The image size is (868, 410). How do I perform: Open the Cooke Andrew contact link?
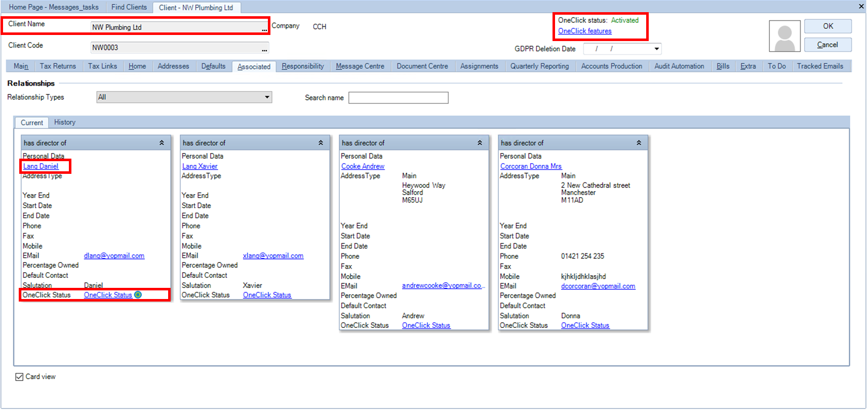(363, 166)
